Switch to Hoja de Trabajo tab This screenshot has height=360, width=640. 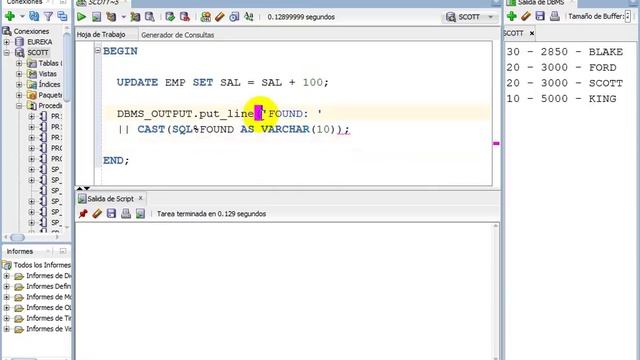pyautogui.click(x=101, y=35)
